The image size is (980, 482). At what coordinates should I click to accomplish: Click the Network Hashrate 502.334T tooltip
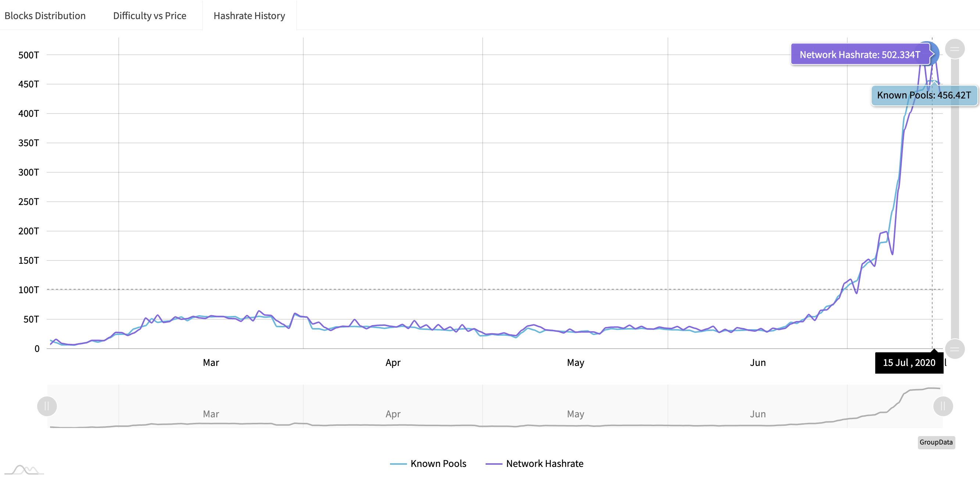coord(859,54)
